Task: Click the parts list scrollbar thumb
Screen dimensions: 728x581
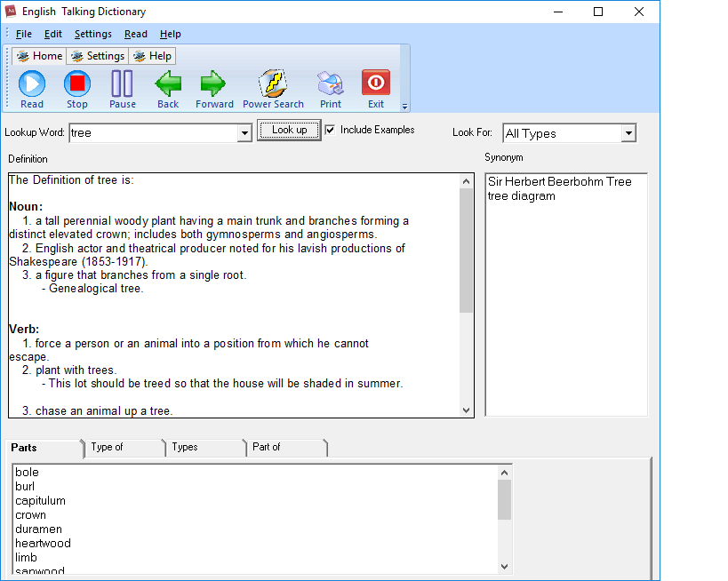Action: [x=504, y=500]
